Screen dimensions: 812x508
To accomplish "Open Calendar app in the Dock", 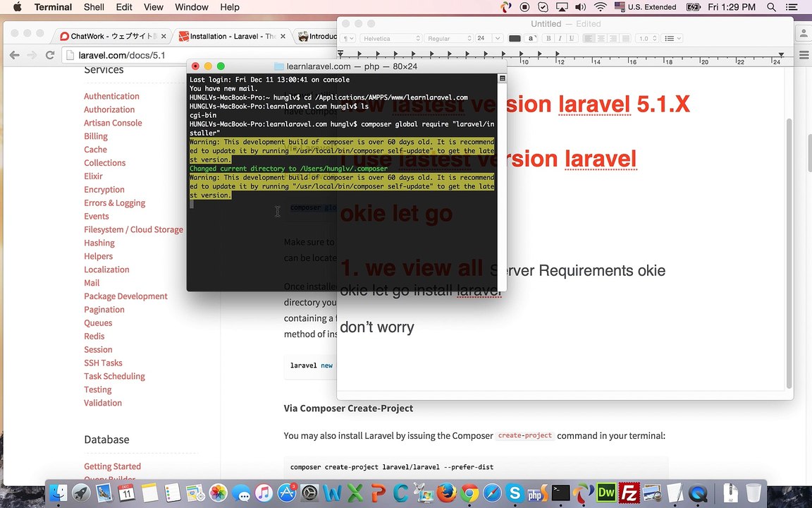I will click(x=126, y=492).
